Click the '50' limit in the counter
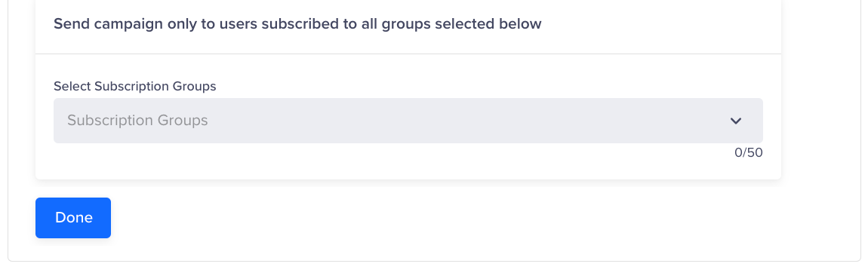The image size is (868, 279). pos(756,153)
